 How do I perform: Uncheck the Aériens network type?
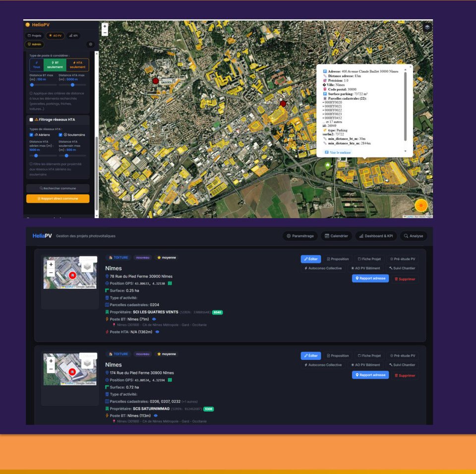pyautogui.click(x=31, y=134)
